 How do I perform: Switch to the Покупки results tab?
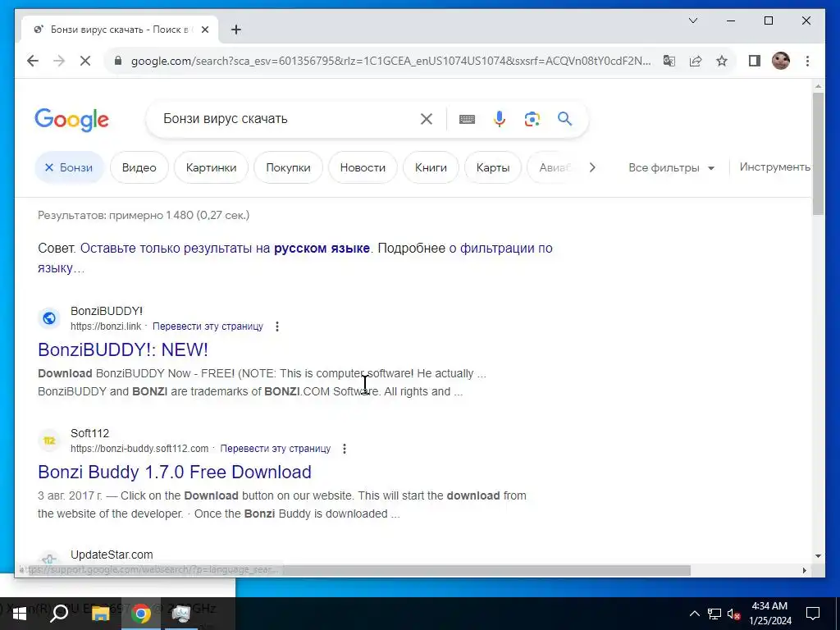(288, 167)
